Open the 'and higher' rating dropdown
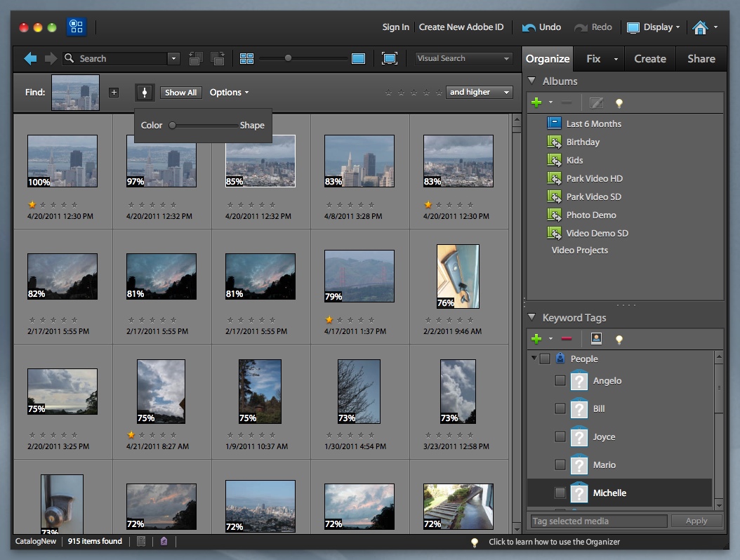740x560 pixels. (480, 93)
